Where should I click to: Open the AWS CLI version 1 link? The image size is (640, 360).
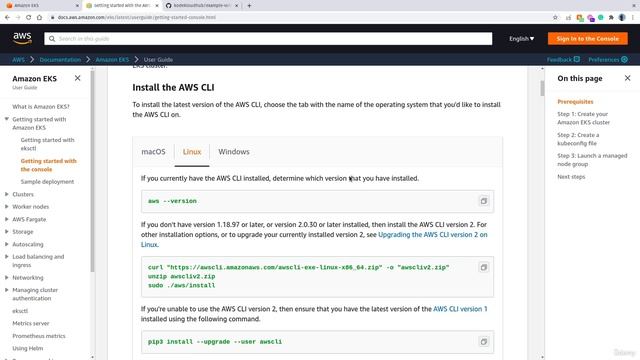pyautogui.click(x=460, y=309)
